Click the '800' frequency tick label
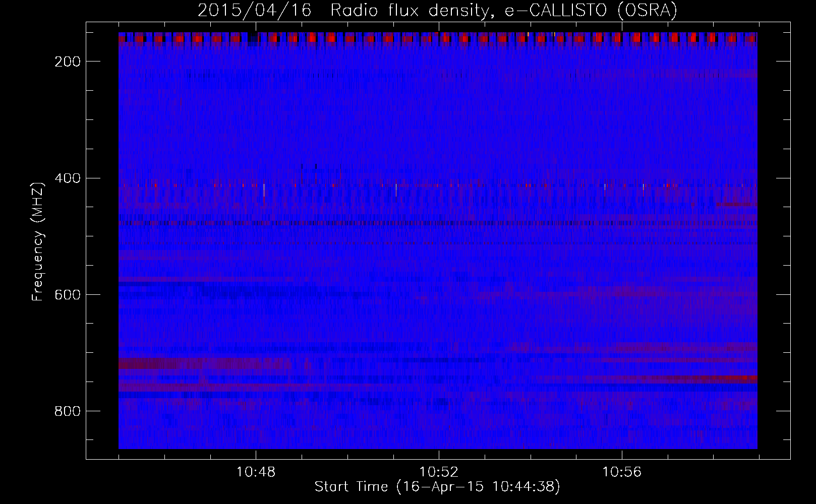The image size is (816, 504). (x=68, y=411)
